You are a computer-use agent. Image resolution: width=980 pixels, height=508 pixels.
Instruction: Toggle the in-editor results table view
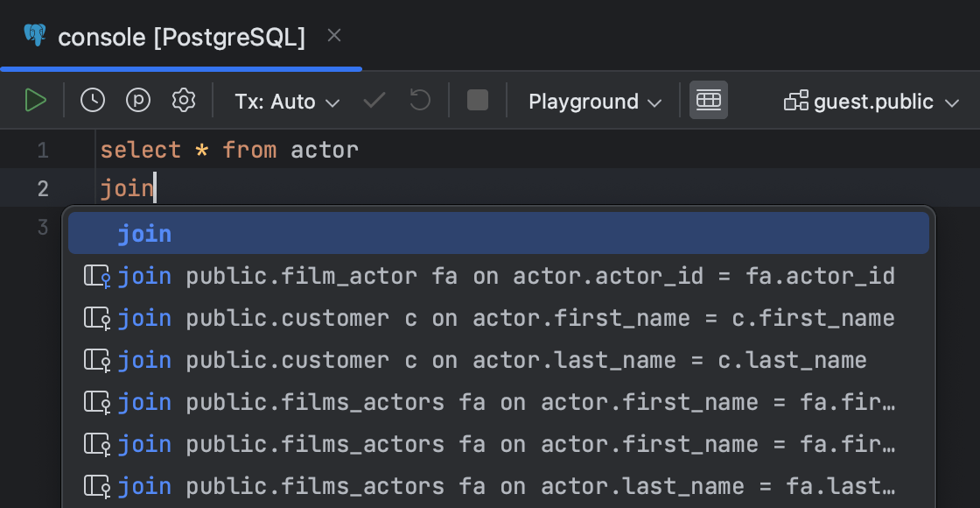pyautogui.click(x=709, y=100)
